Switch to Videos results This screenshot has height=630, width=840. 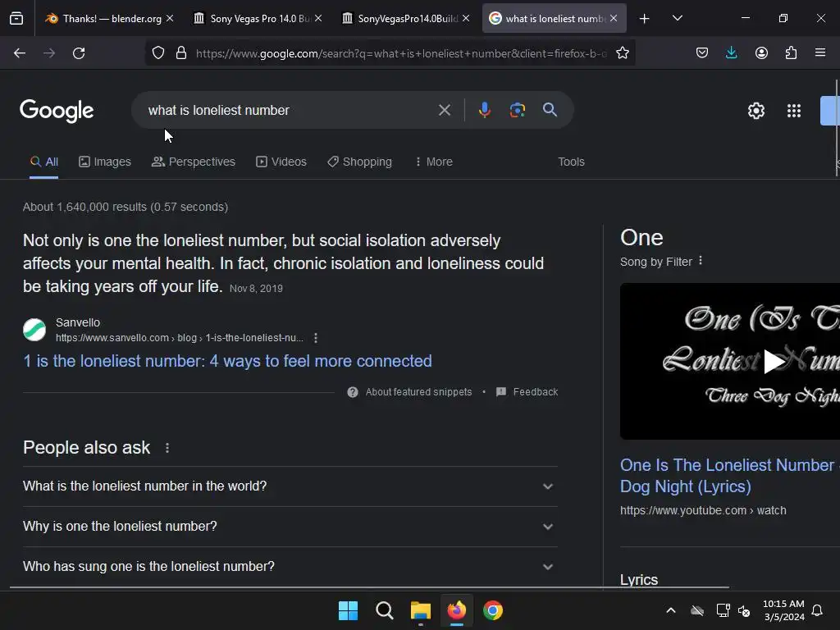281,162
